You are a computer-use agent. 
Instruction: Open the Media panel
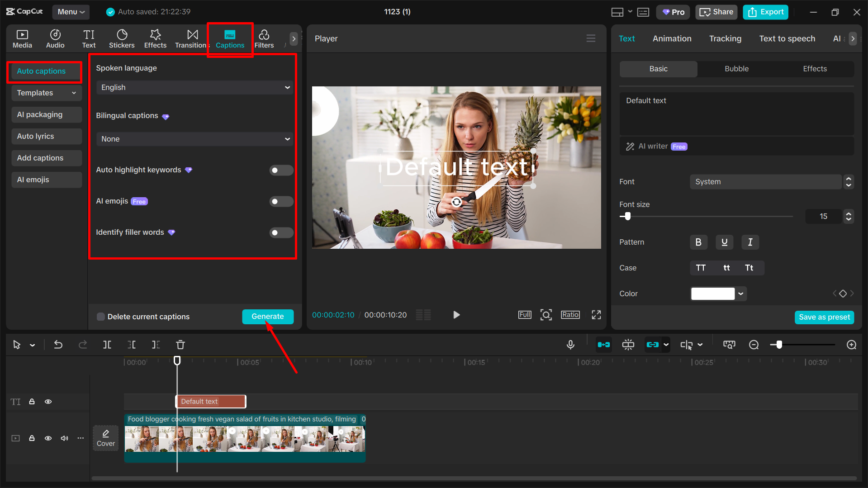22,38
